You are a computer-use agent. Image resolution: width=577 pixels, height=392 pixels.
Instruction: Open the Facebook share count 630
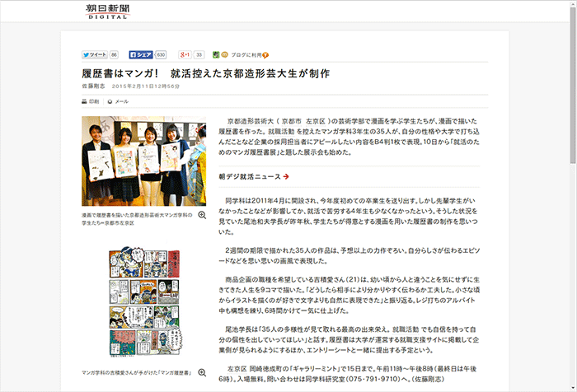point(161,55)
